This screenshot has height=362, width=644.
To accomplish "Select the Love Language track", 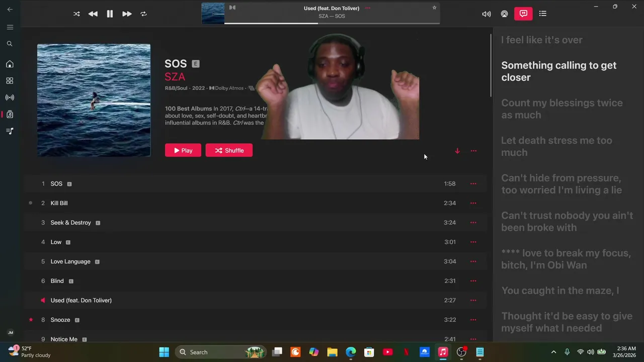I will click(255, 261).
